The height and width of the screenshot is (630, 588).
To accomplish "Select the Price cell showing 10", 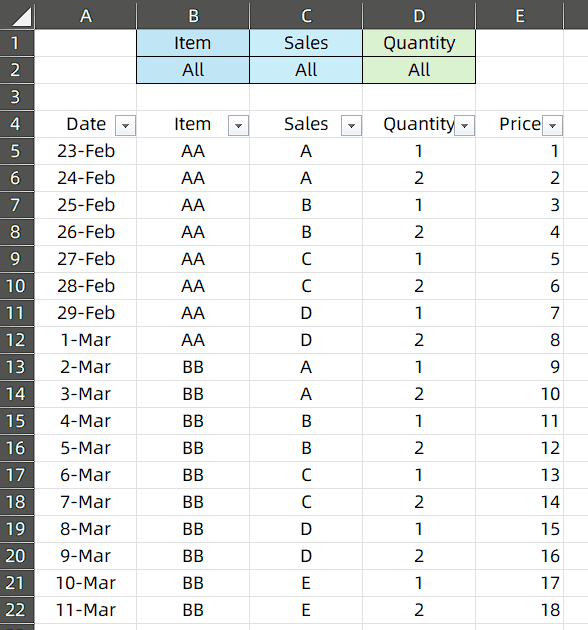I will (x=520, y=394).
